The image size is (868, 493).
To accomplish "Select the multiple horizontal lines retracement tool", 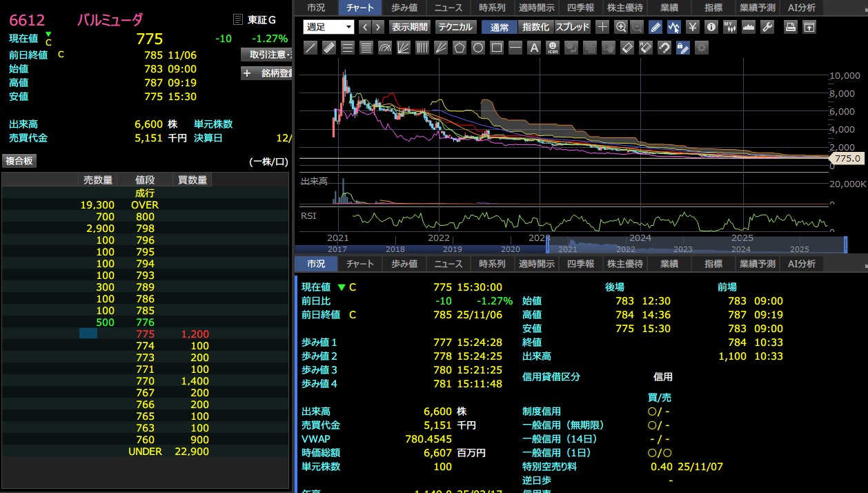I will [366, 48].
